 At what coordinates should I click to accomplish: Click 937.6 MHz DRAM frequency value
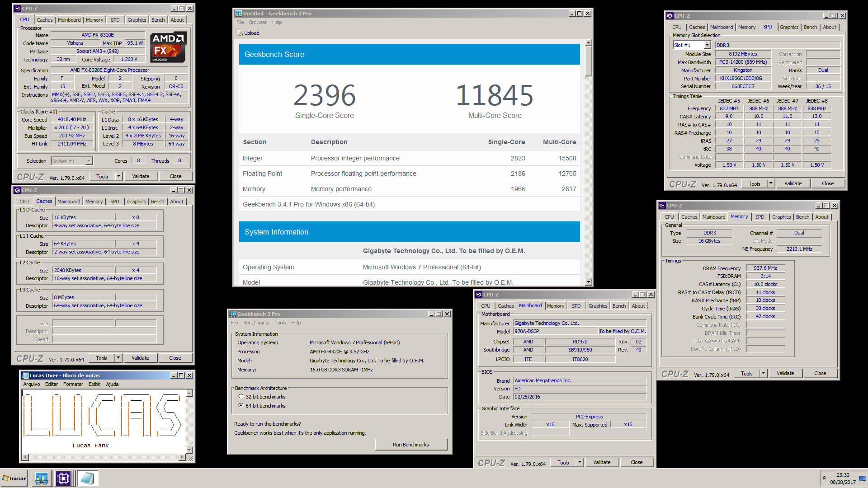(x=765, y=268)
